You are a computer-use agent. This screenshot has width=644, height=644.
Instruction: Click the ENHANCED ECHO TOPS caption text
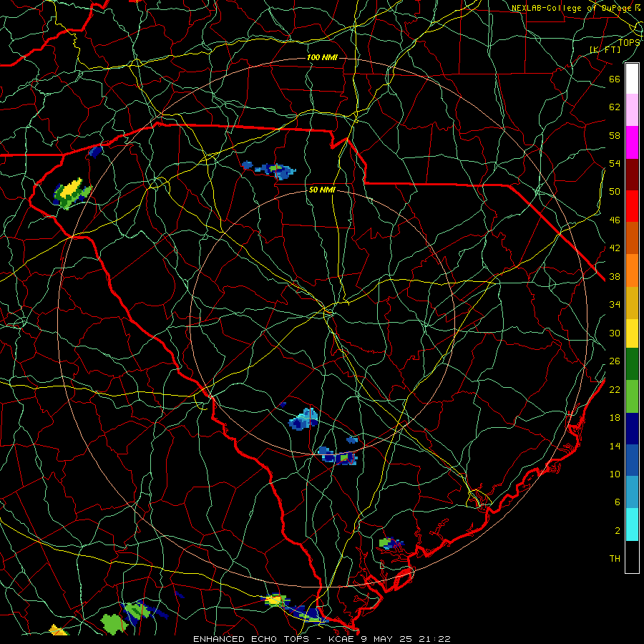click(x=251, y=639)
